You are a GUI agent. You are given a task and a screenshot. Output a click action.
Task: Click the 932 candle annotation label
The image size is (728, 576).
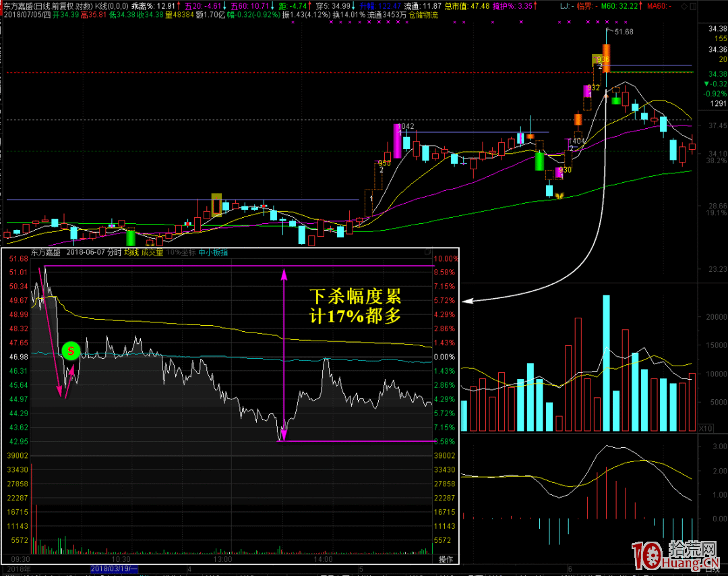coord(593,88)
